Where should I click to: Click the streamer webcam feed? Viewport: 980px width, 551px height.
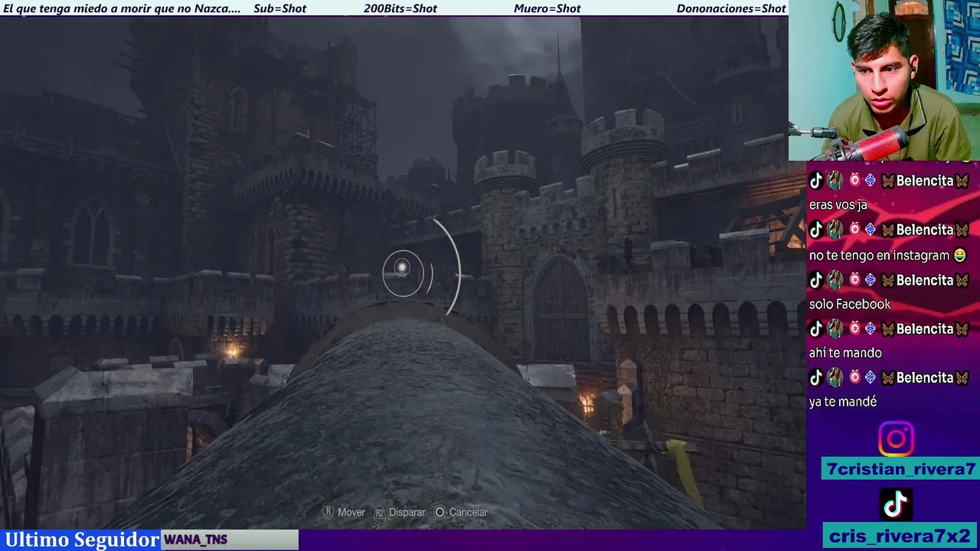click(884, 80)
